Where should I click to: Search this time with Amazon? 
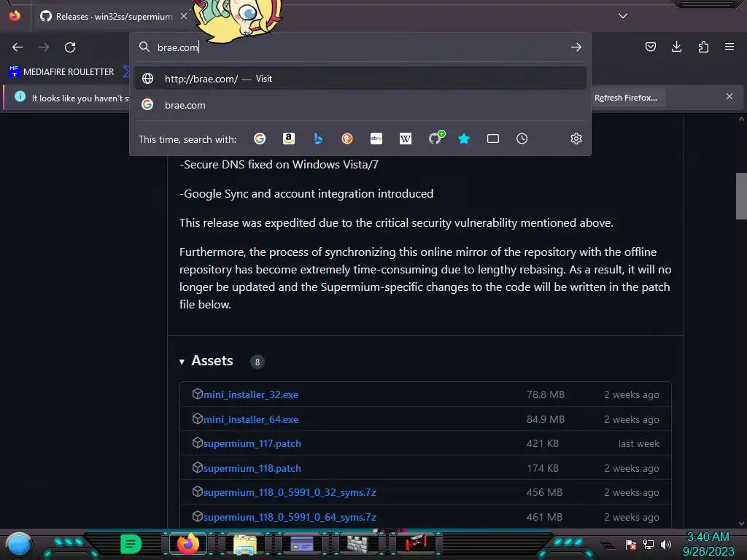[x=289, y=139]
